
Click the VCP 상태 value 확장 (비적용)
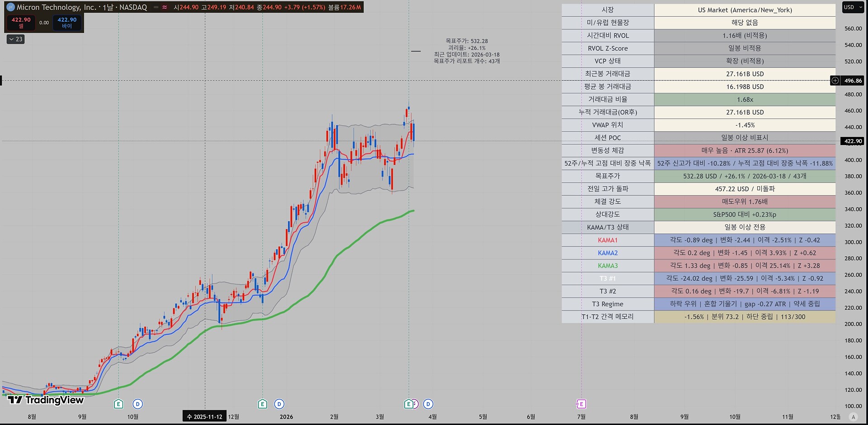[x=745, y=61]
